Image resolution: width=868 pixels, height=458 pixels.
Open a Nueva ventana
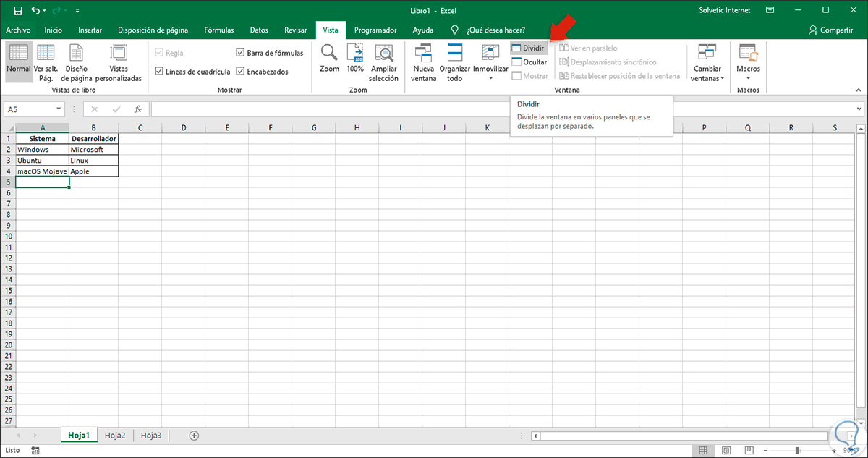tap(423, 63)
